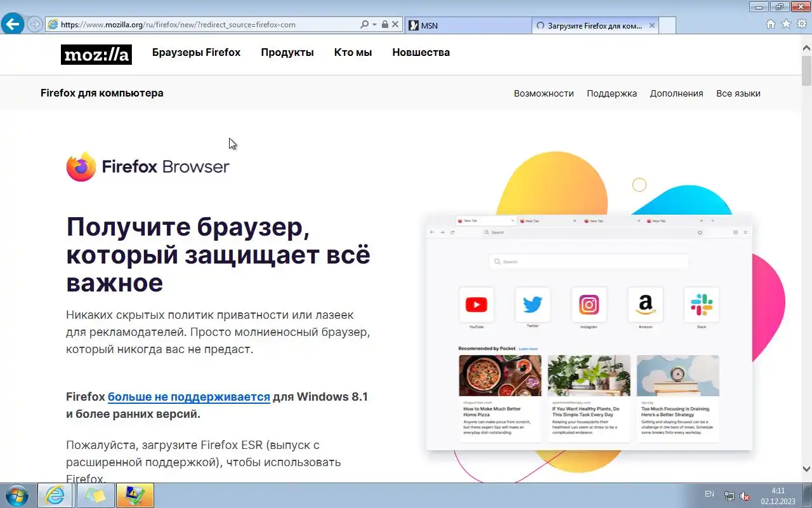The image size is (812, 508).
Task: Open the highlighted taskbar app with checkmark
Action: point(135,495)
